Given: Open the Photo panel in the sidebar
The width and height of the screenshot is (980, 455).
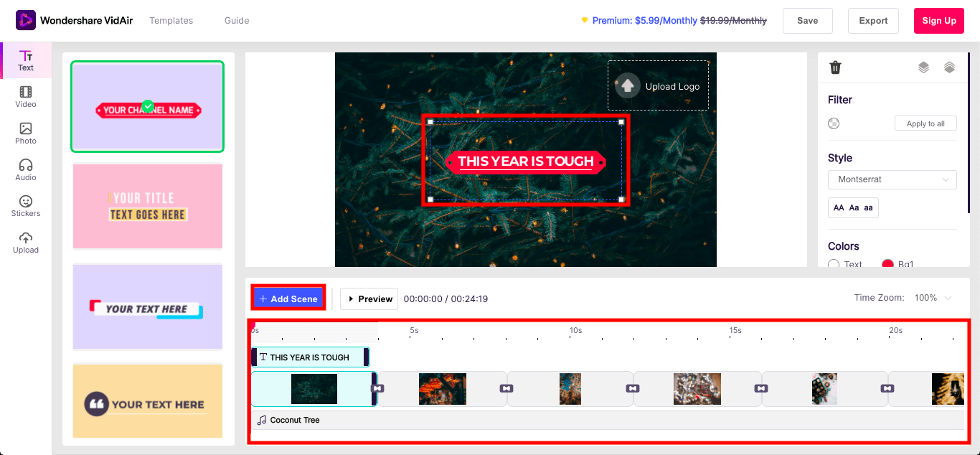Looking at the screenshot, I should pyautogui.click(x=26, y=133).
